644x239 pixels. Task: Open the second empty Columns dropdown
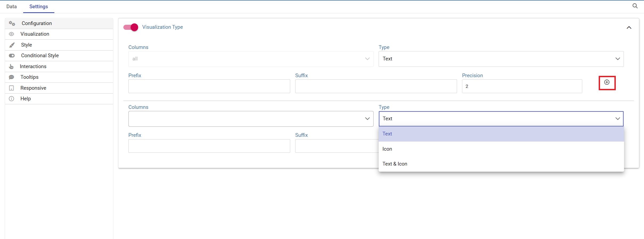point(251,119)
